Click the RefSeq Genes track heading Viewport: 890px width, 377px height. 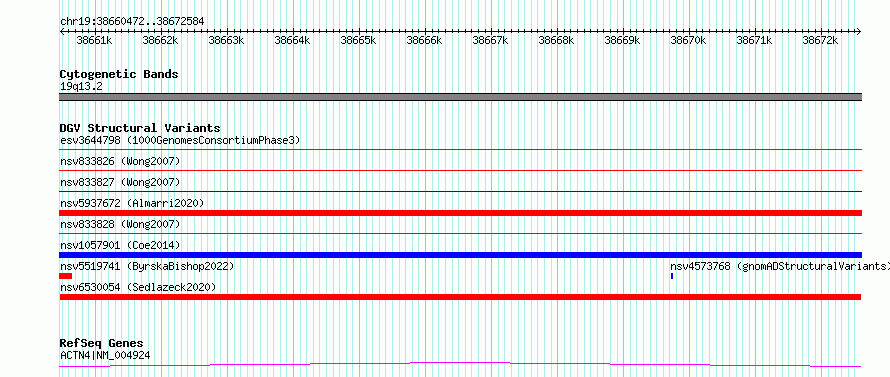coord(102,344)
